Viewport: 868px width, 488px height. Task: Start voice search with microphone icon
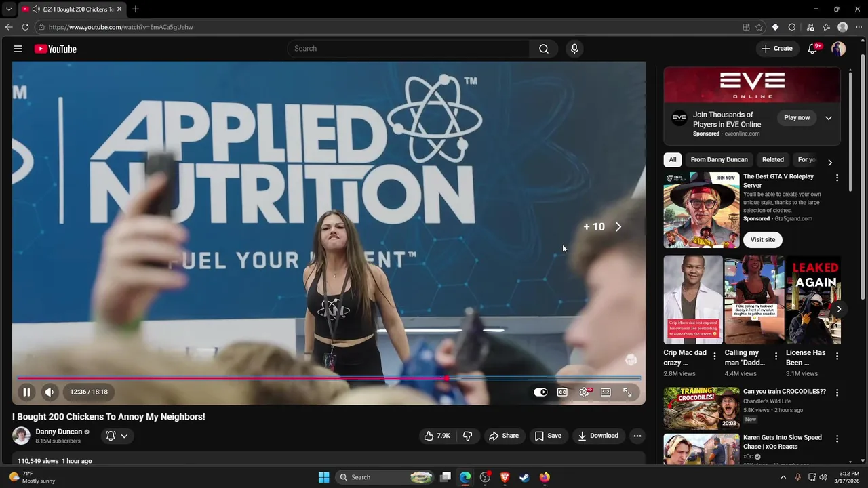pos(574,49)
